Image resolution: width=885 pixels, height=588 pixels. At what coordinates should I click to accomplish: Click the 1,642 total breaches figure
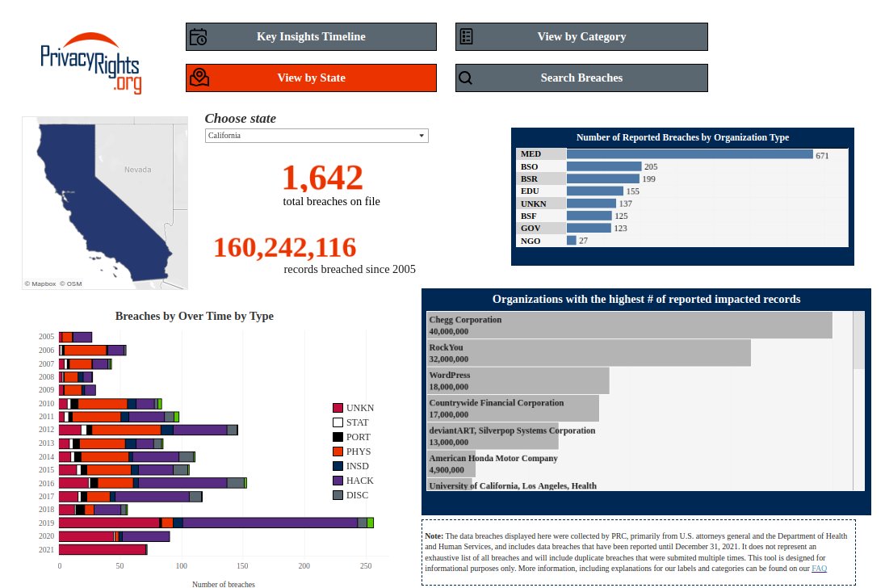click(x=323, y=177)
